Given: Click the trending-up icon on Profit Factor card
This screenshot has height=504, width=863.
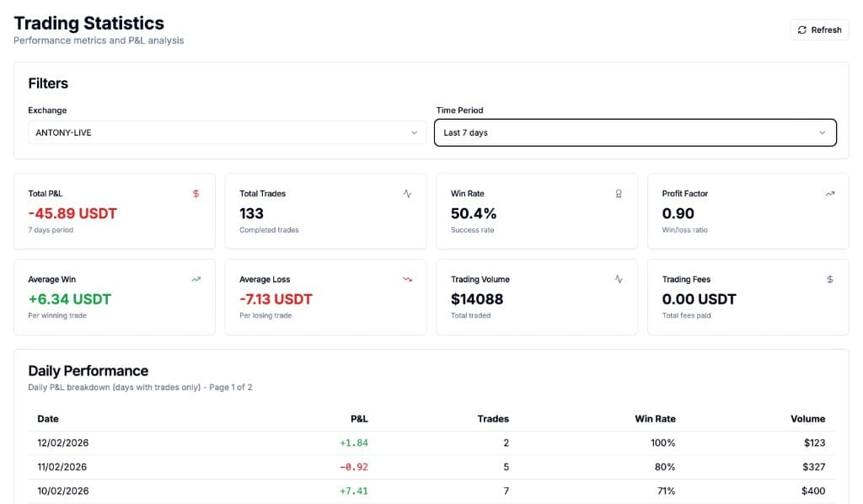Looking at the screenshot, I should point(828,193).
